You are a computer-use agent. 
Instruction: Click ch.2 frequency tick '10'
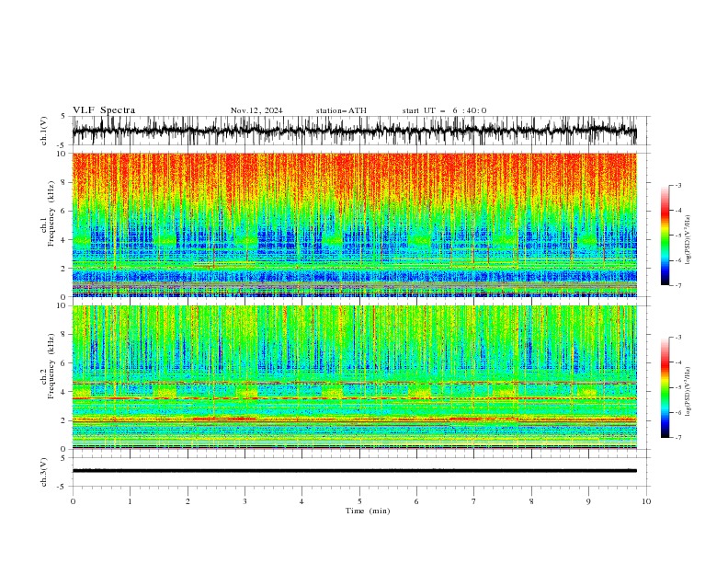point(63,305)
